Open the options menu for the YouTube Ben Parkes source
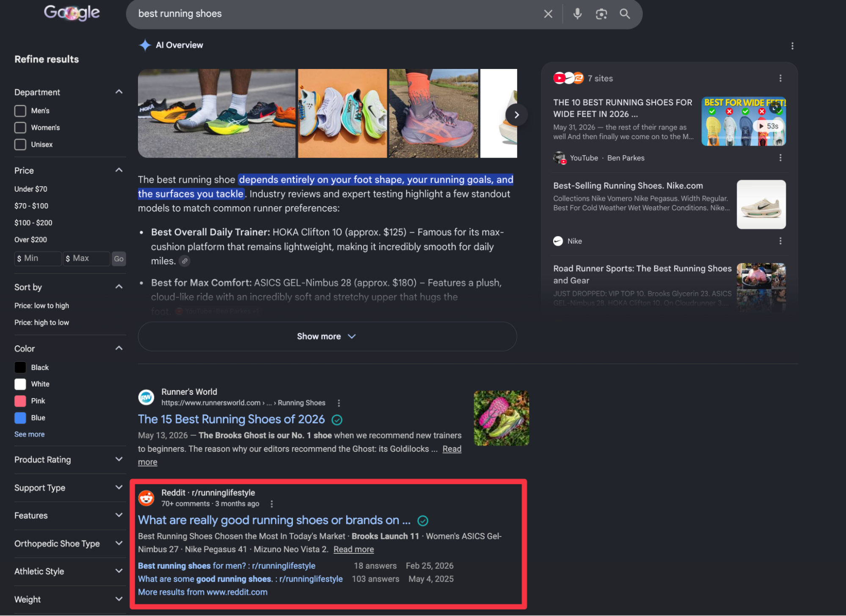Screen dimensions: 846x616 tap(780, 158)
